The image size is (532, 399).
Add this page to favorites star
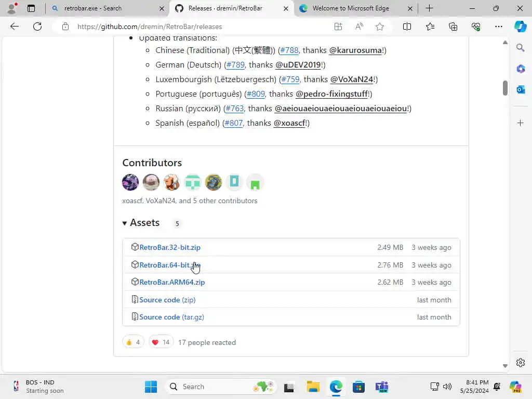coord(380,26)
